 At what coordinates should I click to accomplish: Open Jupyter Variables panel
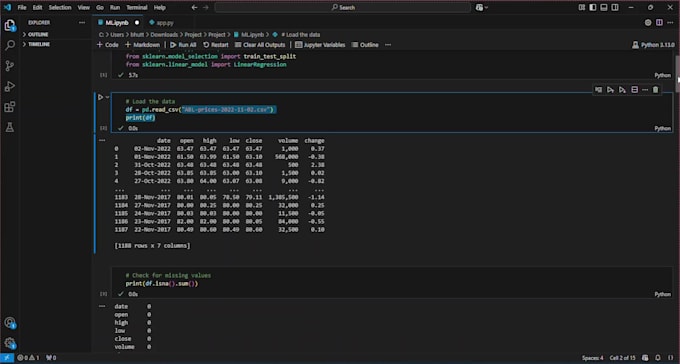320,45
